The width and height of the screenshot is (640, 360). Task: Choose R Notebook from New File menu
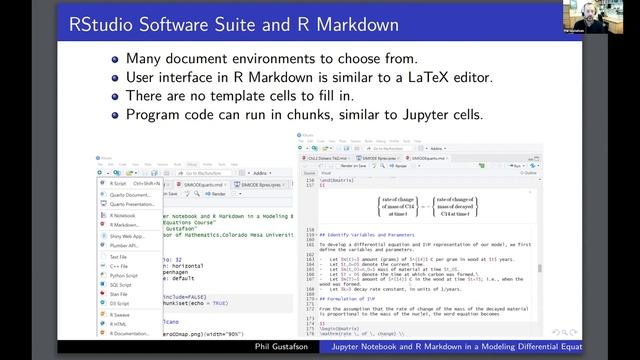click(130, 216)
